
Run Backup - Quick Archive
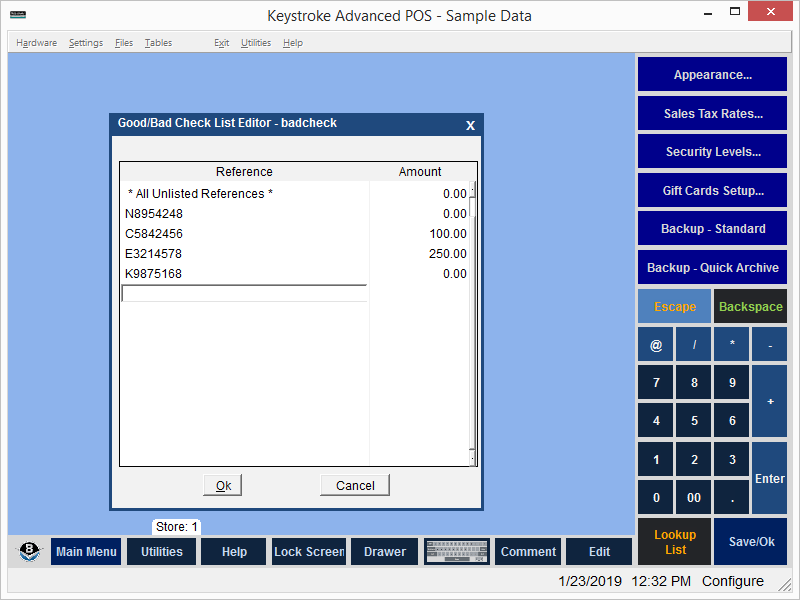pos(712,267)
